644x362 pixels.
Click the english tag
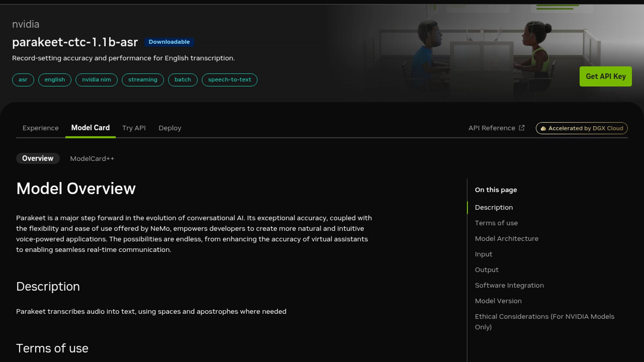(x=55, y=80)
